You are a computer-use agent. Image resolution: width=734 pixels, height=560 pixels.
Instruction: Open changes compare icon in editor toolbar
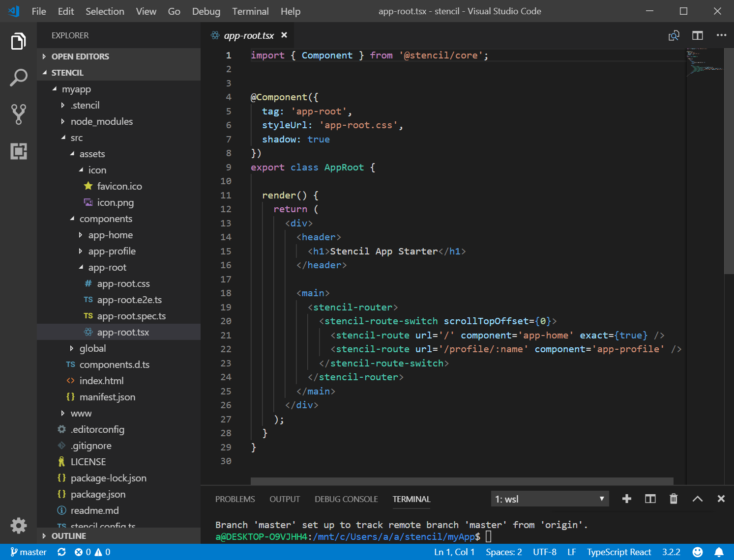[x=674, y=35]
